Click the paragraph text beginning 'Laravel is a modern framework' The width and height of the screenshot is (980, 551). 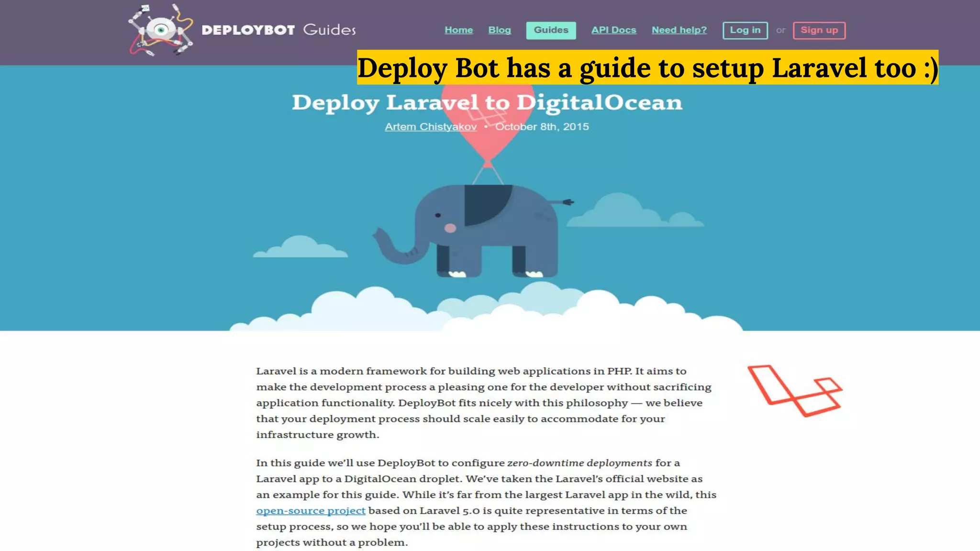tap(484, 403)
